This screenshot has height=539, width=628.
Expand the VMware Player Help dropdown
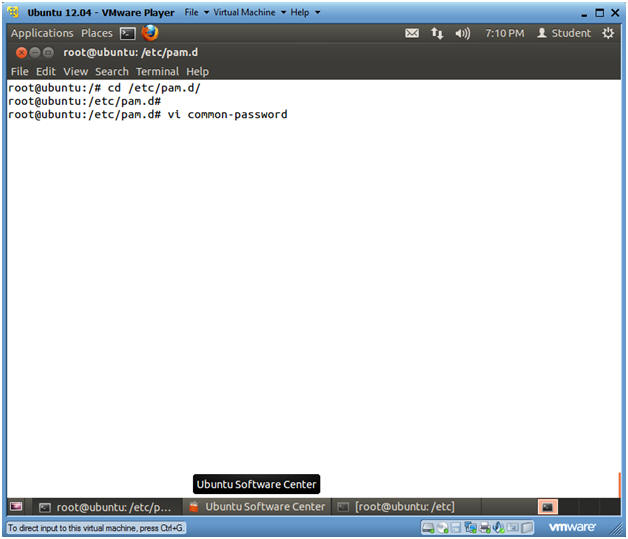[x=305, y=12]
